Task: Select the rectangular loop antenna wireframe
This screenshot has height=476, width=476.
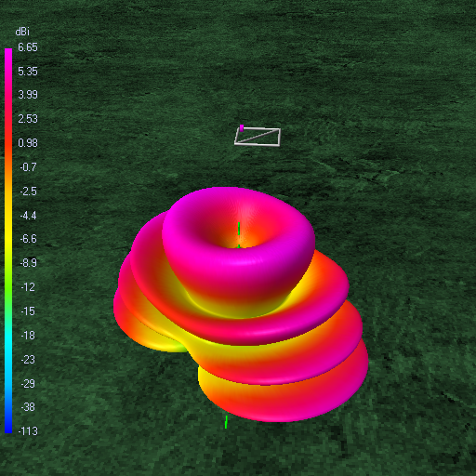Action: (x=258, y=137)
